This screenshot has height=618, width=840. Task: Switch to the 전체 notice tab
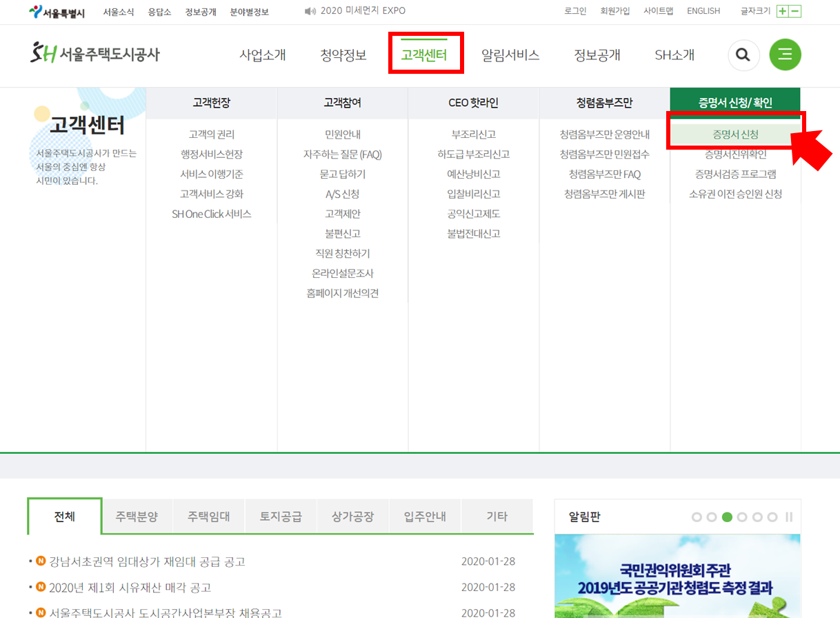65,516
